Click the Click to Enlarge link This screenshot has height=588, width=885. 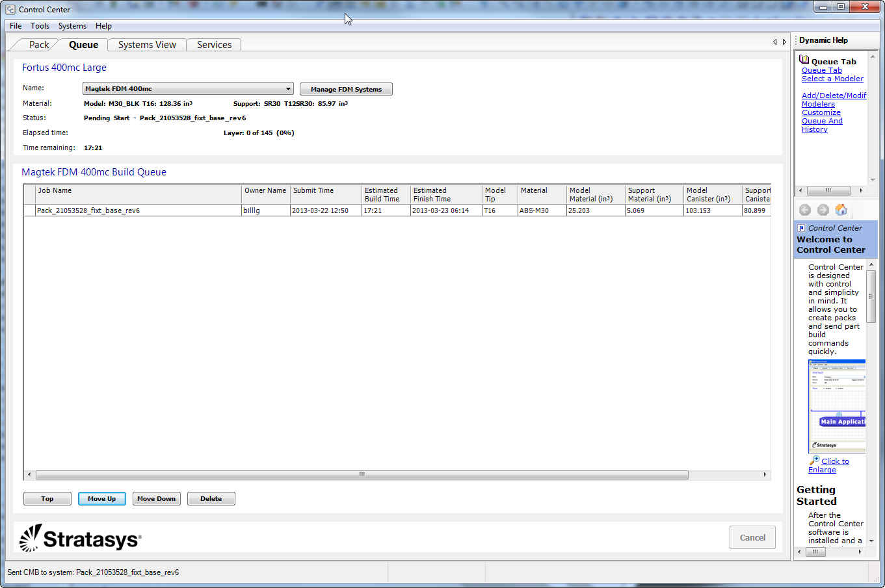(x=828, y=465)
